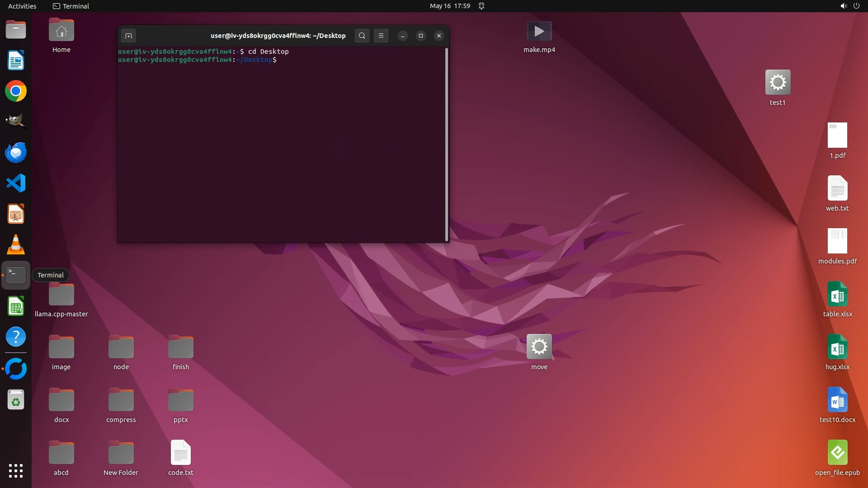Show Applications grid button
The image size is (868, 488).
[x=16, y=470]
